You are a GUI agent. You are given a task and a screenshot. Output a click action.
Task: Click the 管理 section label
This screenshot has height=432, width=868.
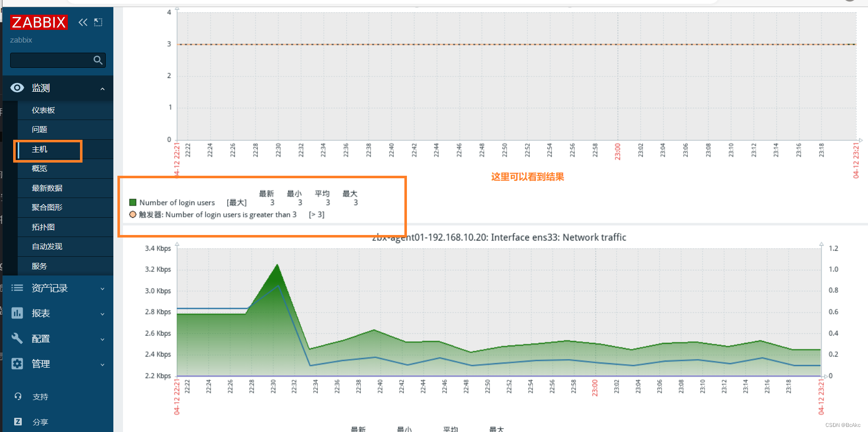point(41,364)
